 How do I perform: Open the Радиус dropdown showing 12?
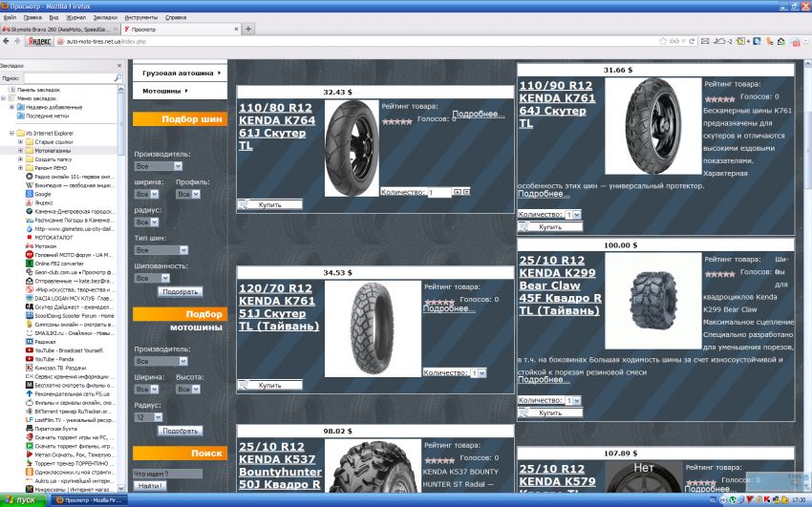148,417
